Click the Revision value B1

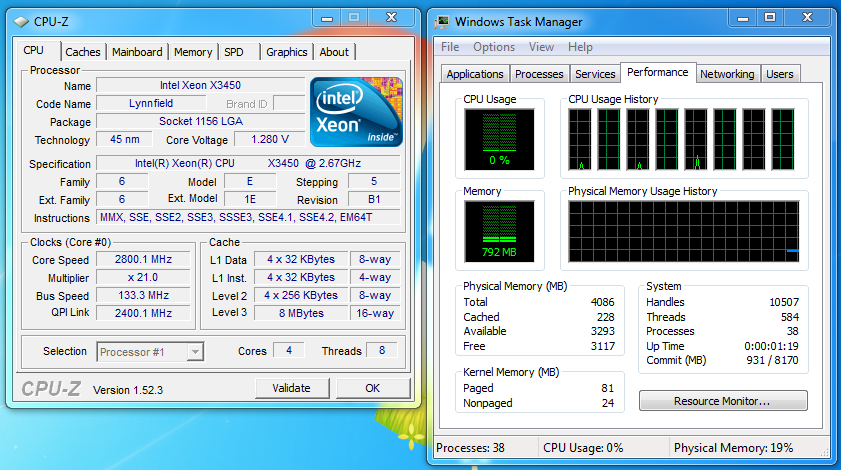click(x=374, y=200)
